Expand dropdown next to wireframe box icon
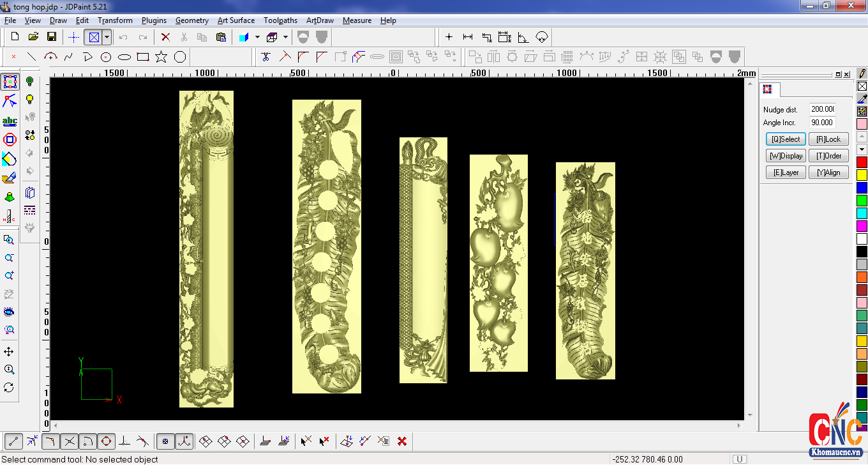The image size is (868, 465). 285,37
